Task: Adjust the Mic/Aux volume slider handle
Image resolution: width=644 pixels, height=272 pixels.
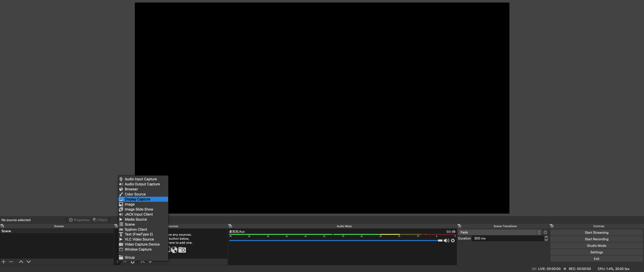Action: (x=440, y=241)
